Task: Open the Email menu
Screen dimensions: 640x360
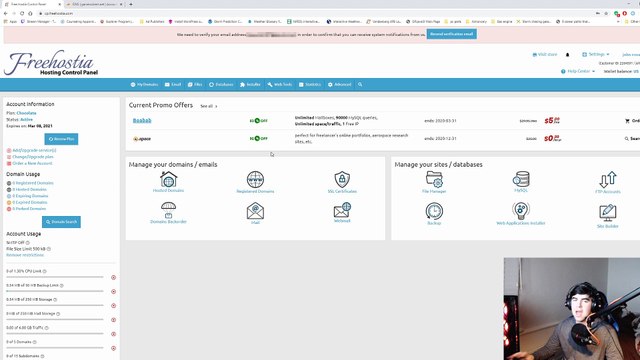Action: pyautogui.click(x=173, y=84)
